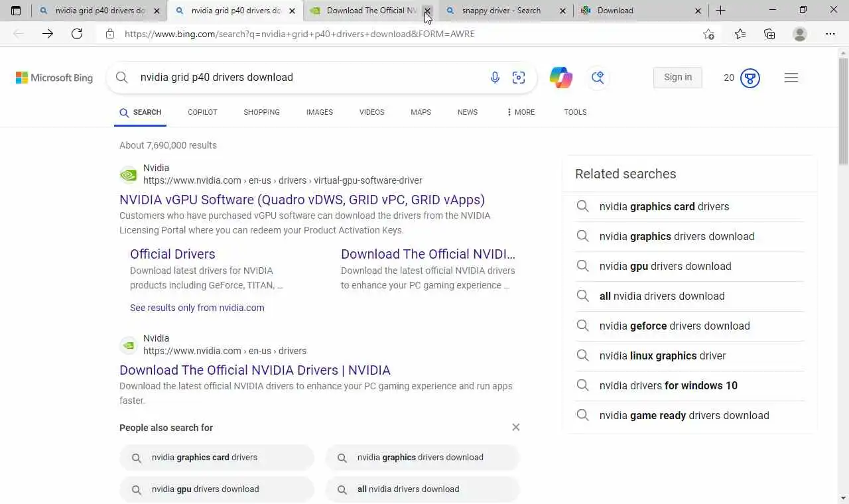Open NVIDIA vGPU Software result link
The width and height of the screenshot is (849, 504).
coord(302,200)
